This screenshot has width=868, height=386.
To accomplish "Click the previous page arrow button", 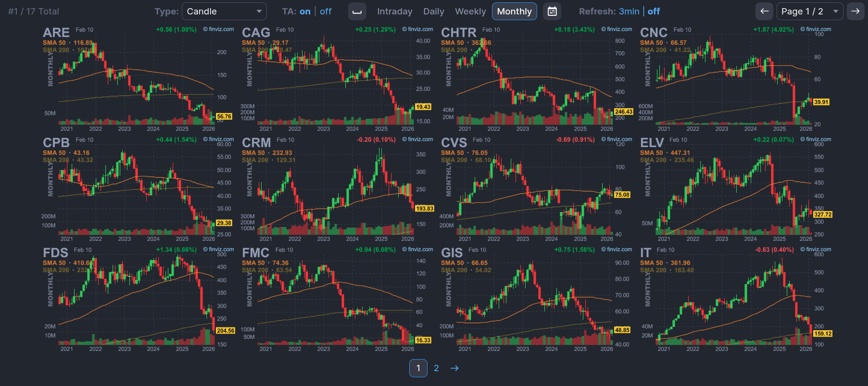I will (x=764, y=12).
